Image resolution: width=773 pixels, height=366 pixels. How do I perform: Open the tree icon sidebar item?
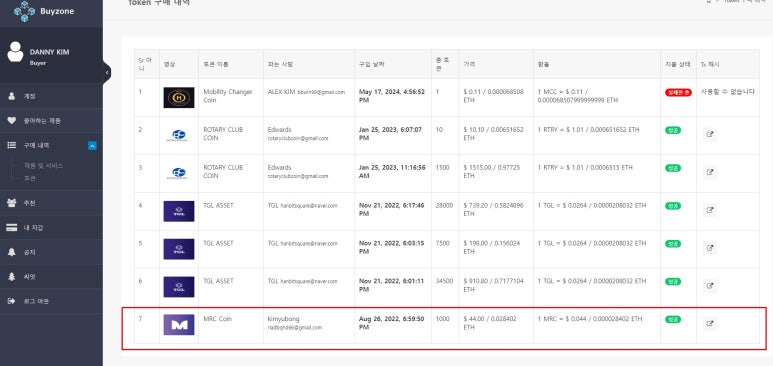(12, 277)
